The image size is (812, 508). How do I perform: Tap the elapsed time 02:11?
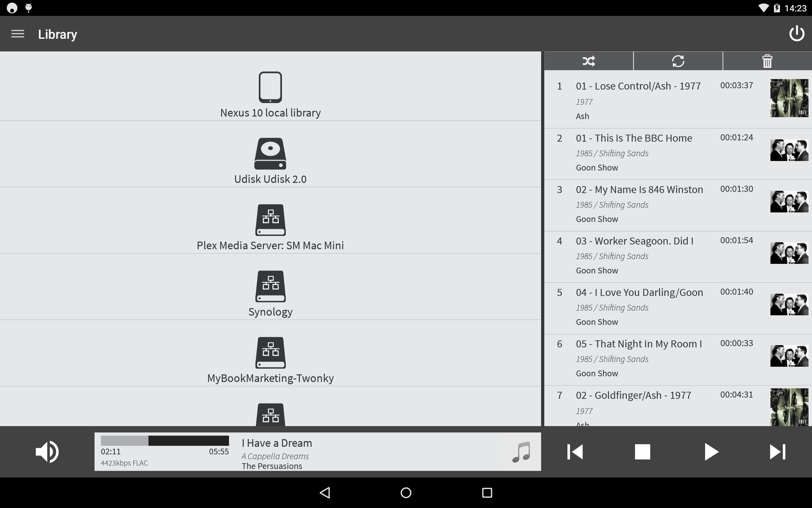tap(111, 451)
